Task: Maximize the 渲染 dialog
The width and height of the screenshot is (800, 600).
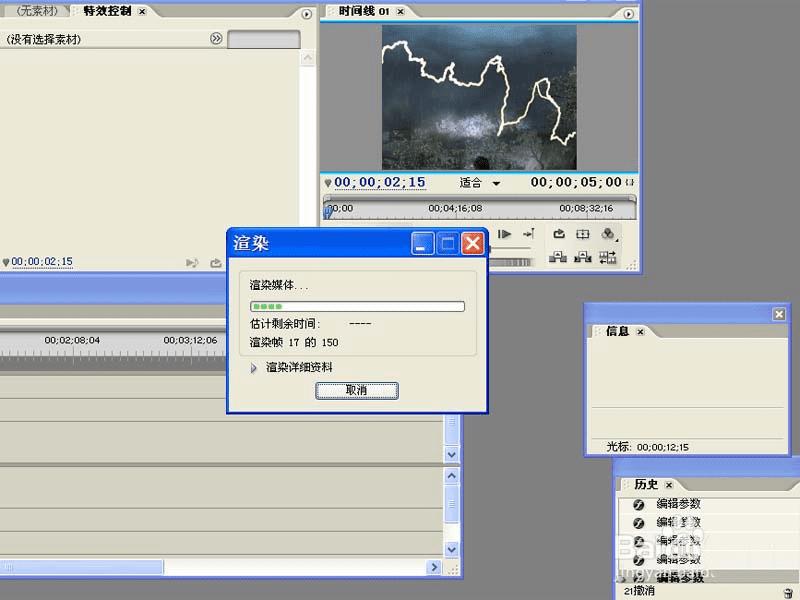Action: click(447, 243)
